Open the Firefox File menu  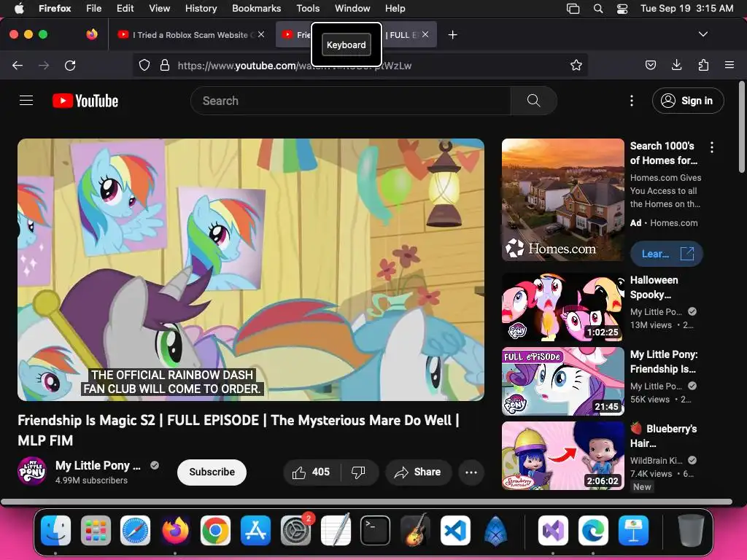(93, 9)
